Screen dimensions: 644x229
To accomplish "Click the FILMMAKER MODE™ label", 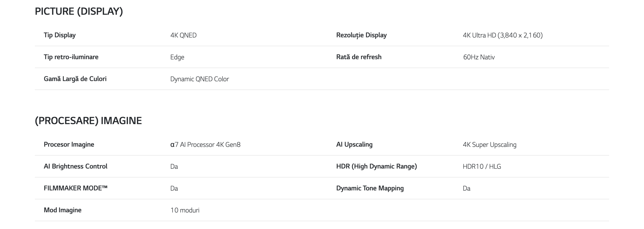I will click(75, 188).
